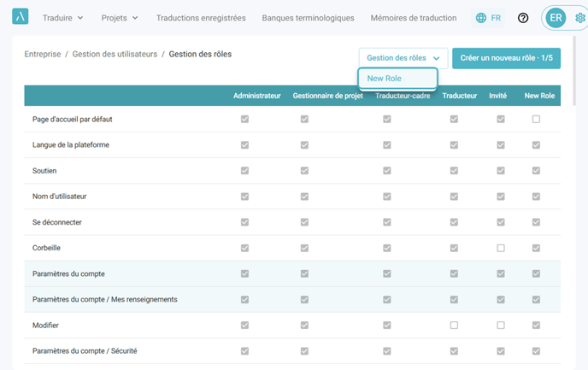Toggle Nom d'utilisateur for New Role
Screen dimensions: 588x370
pos(536,197)
